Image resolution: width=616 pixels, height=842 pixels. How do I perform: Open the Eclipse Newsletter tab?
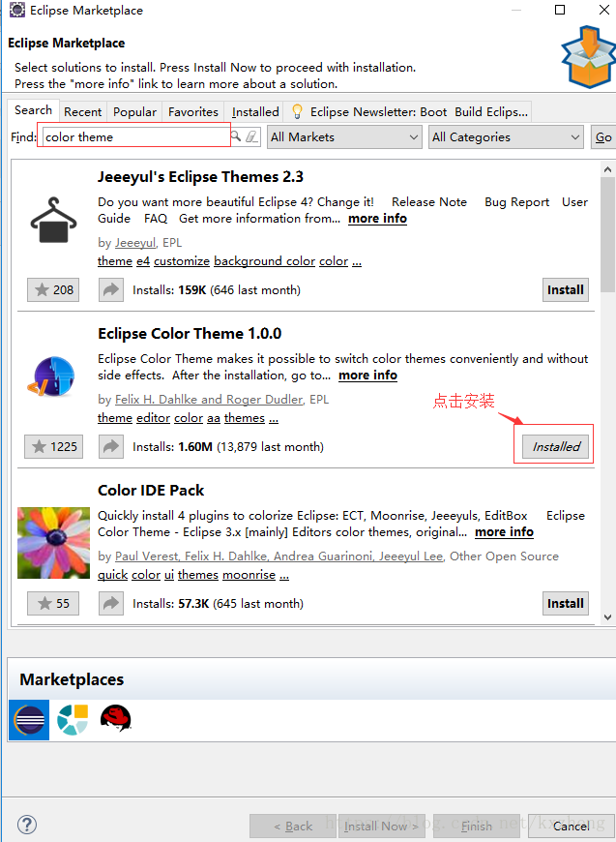click(x=408, y=111)
